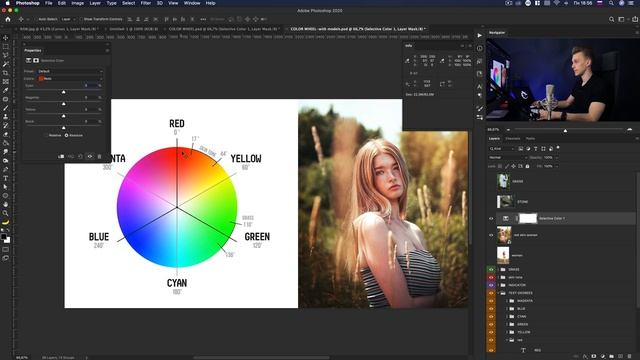This screenshot has width=640, height=360.
Task: Click the lock all layer icon
Action: click(527, 166)
